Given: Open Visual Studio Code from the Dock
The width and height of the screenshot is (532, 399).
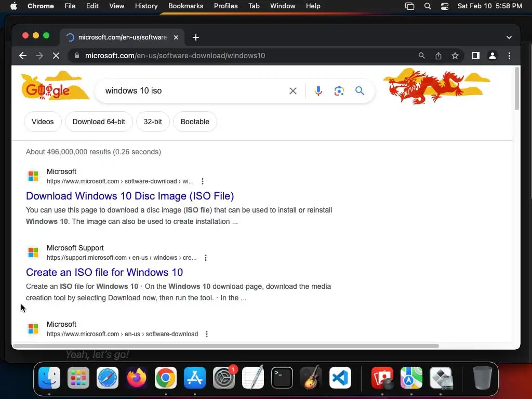Looking at the screenshot, I should (340, 378).
